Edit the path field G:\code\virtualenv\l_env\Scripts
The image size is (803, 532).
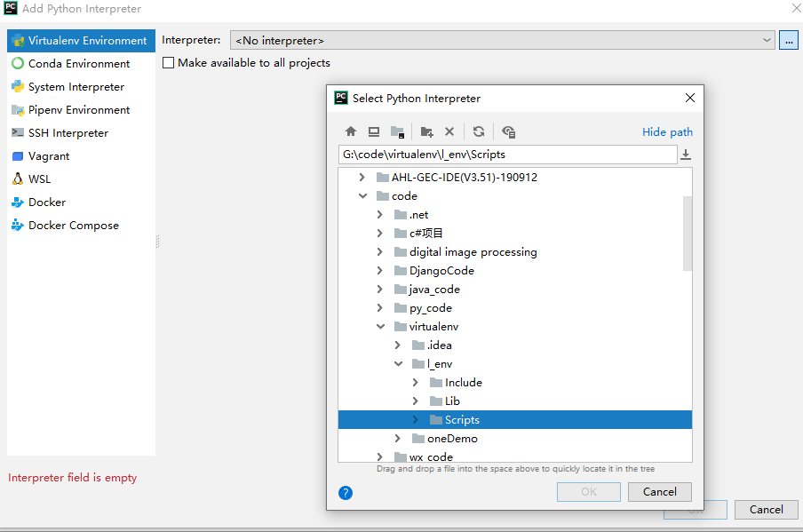click(507, 155)
